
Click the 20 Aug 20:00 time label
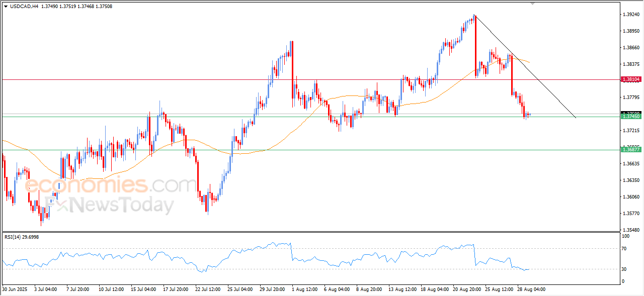[x=467, y=289]
